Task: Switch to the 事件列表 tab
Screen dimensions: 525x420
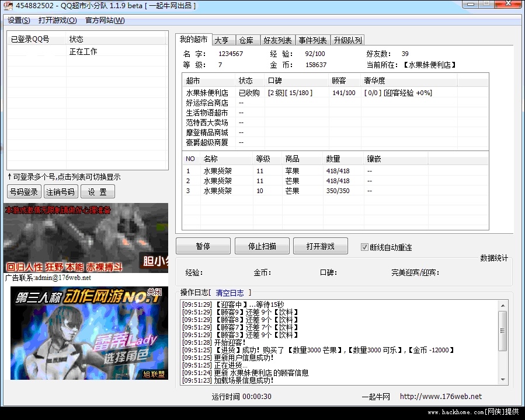Action: click(x=313, y=40)
